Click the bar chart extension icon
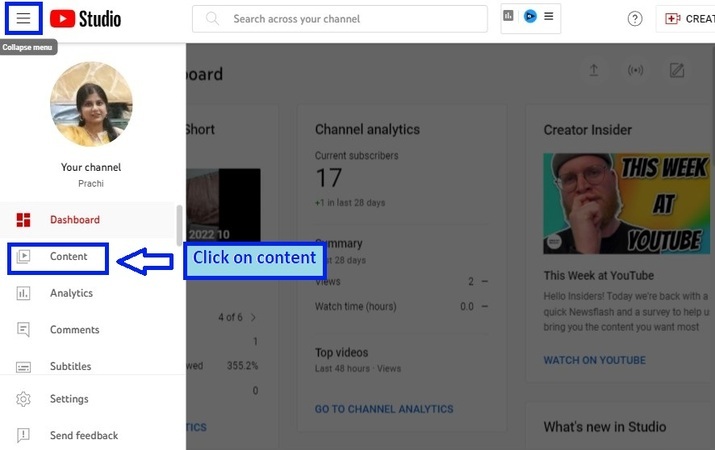The width and height of the screenshot is (715, 450). 508,16
